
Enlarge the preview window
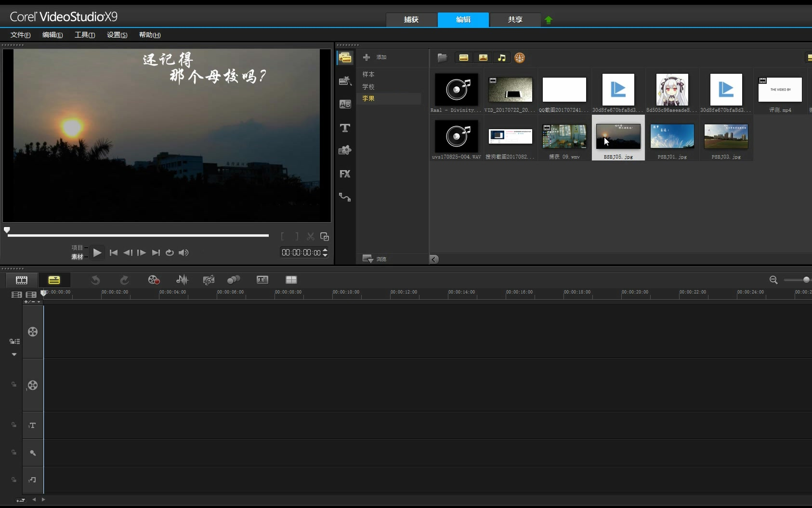325,237
